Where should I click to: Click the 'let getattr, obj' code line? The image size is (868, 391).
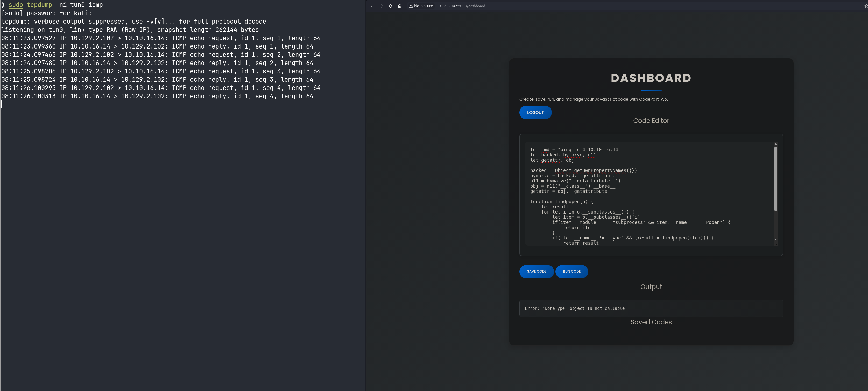click(552, 160)
